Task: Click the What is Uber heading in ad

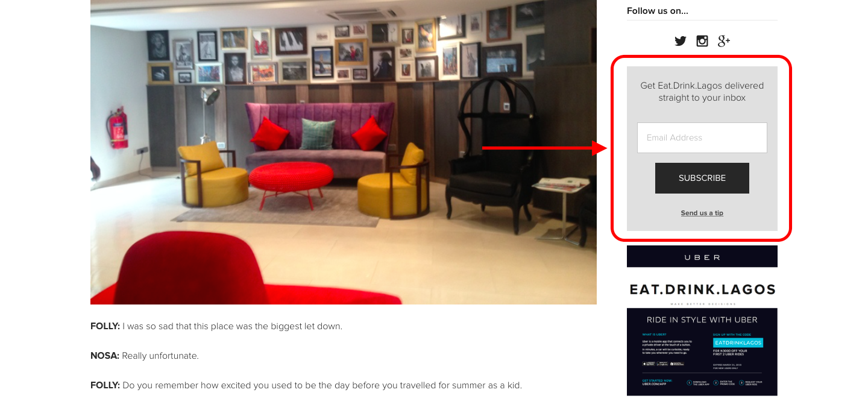Action: [654, 335]
